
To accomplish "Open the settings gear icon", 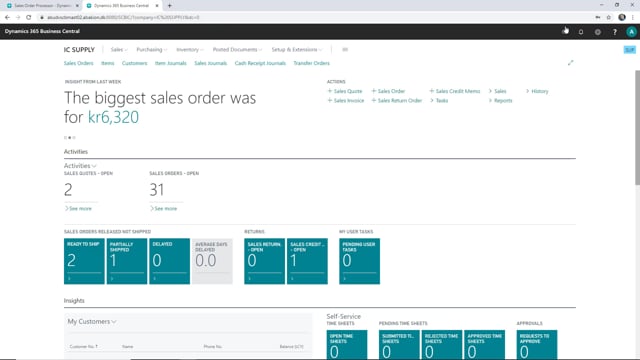I will click(598, 32).
